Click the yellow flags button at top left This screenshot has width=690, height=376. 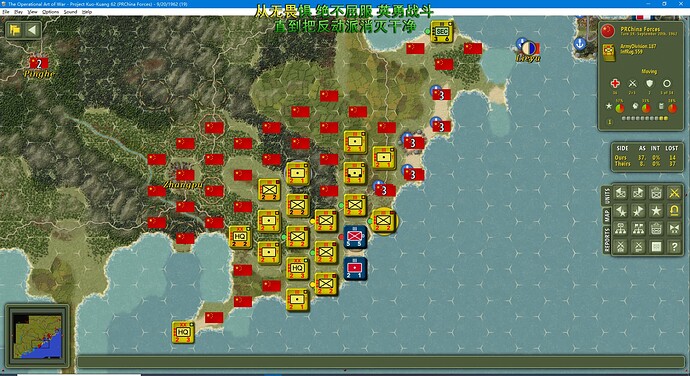click(15, 30)
